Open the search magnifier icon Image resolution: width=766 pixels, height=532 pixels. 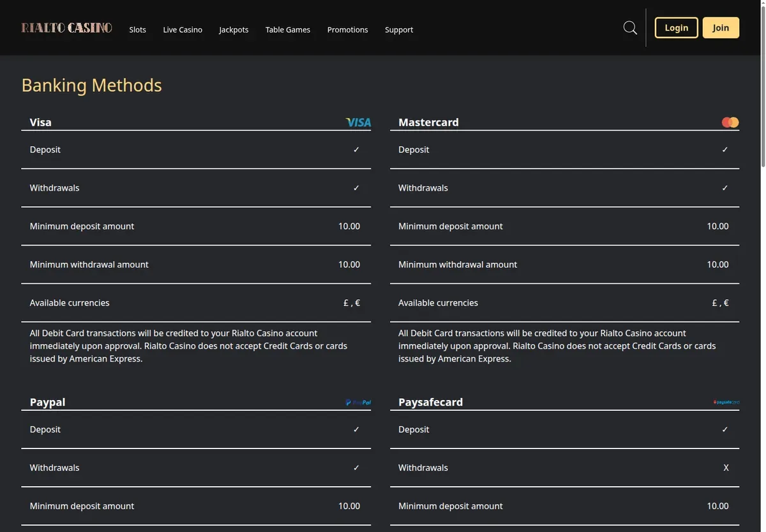[x=630, y=28]
